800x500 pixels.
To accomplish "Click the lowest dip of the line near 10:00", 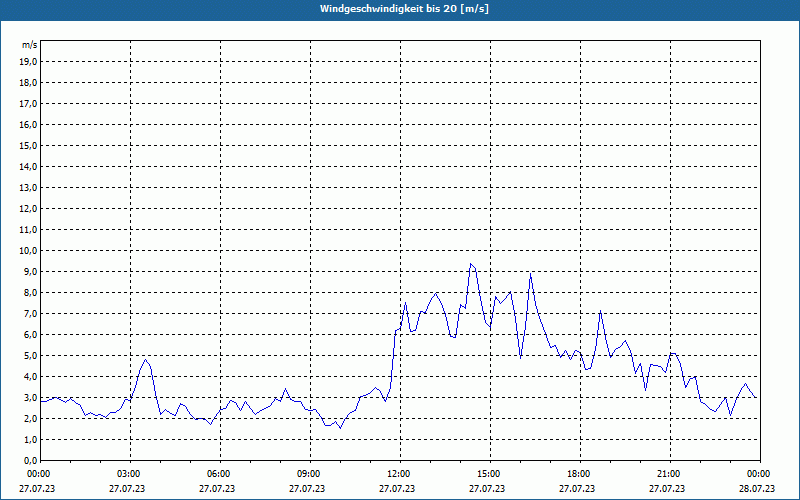I will click(x=340, y=428).
